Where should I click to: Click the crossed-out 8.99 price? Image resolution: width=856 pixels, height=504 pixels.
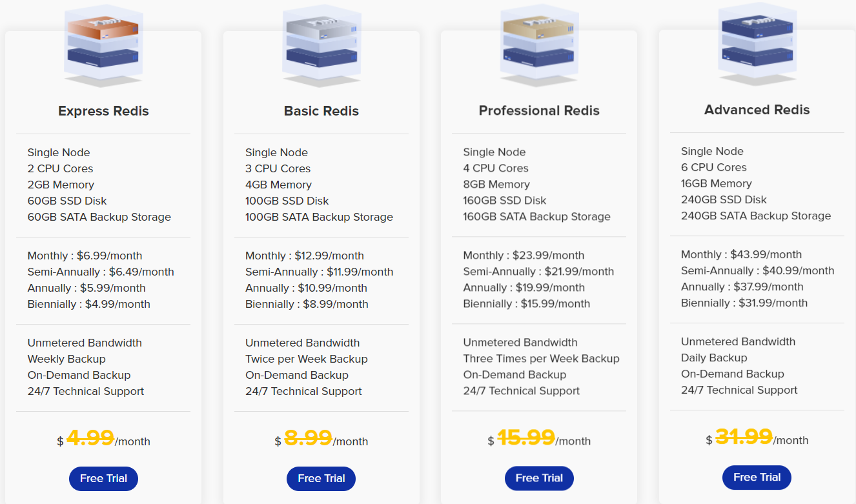tap(308, 439)
